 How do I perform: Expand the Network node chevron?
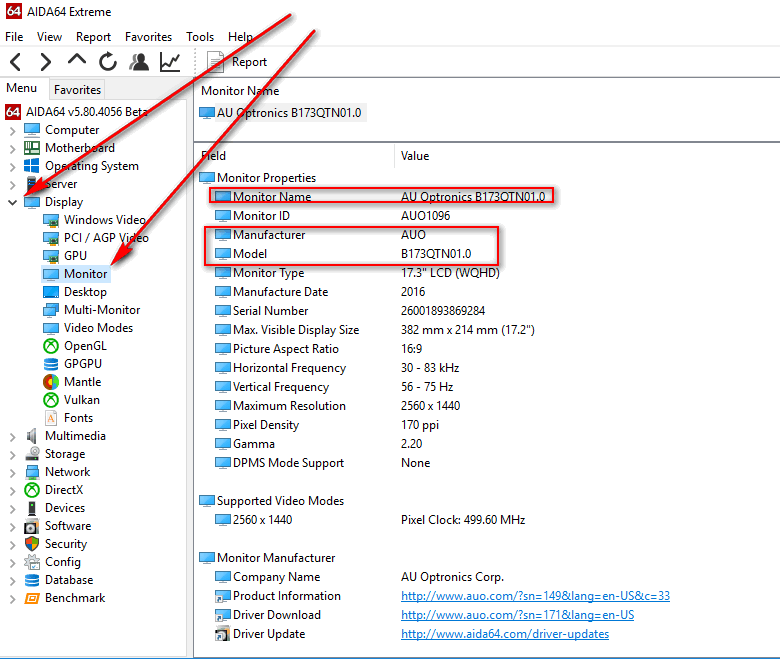pyautogui.click(x=12, y=473)
